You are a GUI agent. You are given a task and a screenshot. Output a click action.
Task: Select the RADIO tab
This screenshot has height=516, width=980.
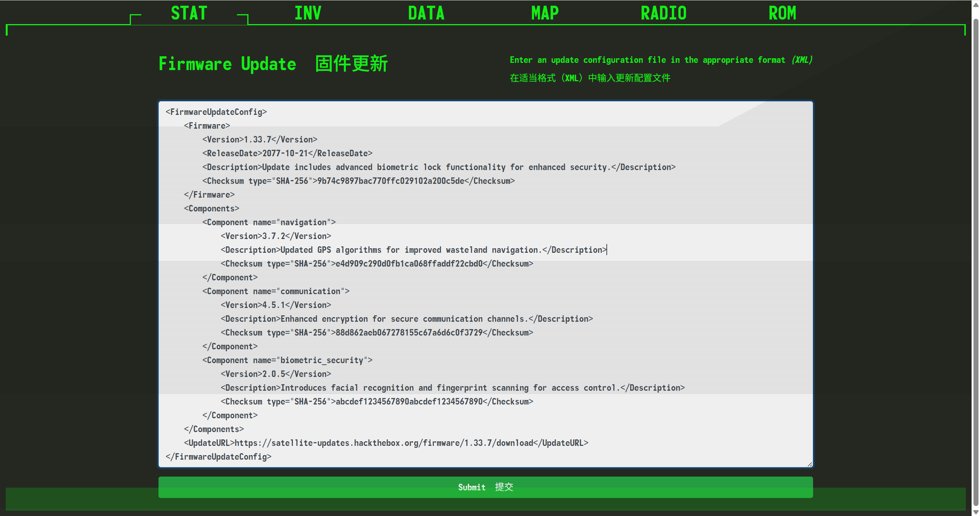tap(663, 13)
